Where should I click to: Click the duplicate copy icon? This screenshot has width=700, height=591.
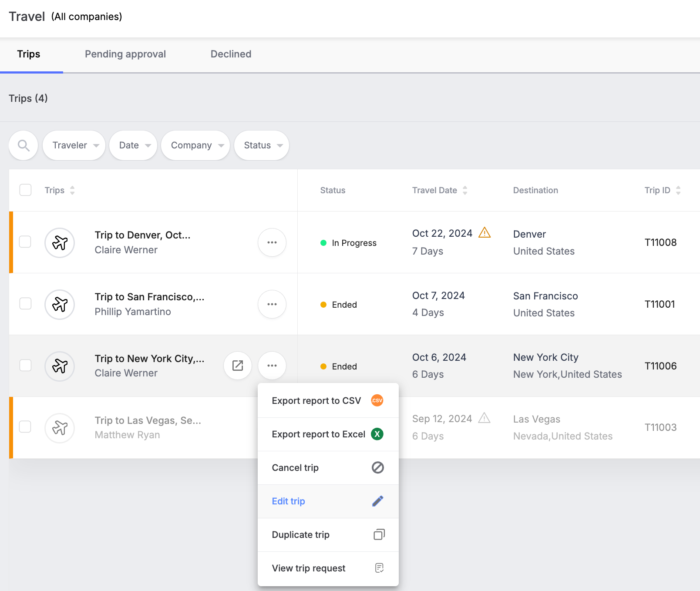coord(379,534)
